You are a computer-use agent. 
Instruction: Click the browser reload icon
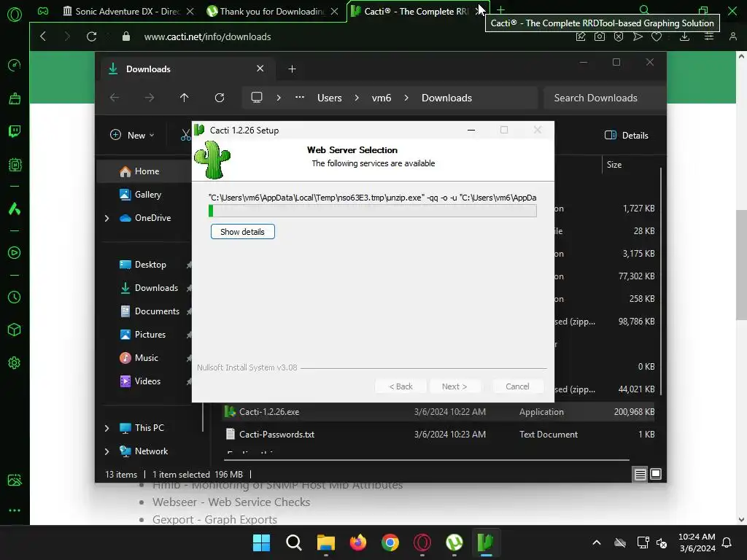pos(91,36)
